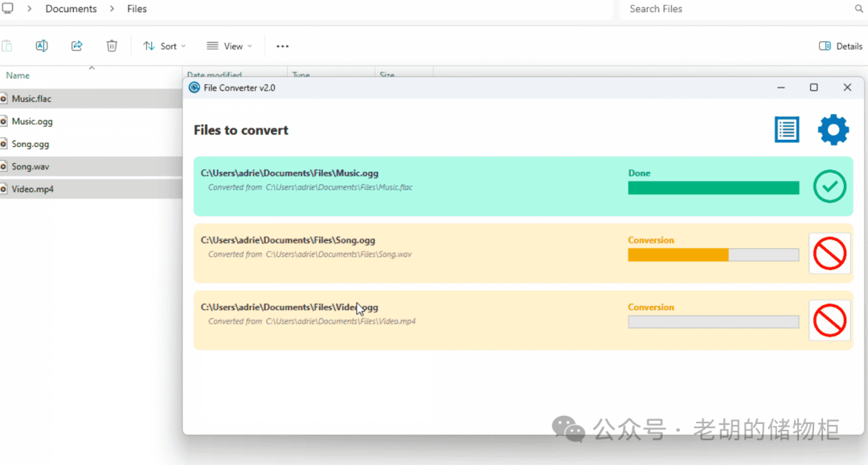Select the Music.flac file in Explorer

[91, 99]
